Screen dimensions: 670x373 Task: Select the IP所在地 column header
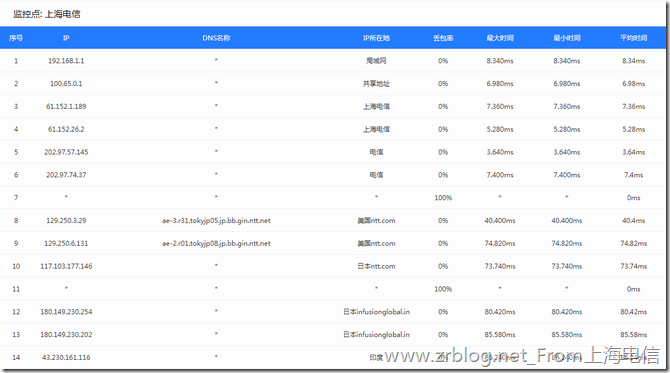(376, 38)
